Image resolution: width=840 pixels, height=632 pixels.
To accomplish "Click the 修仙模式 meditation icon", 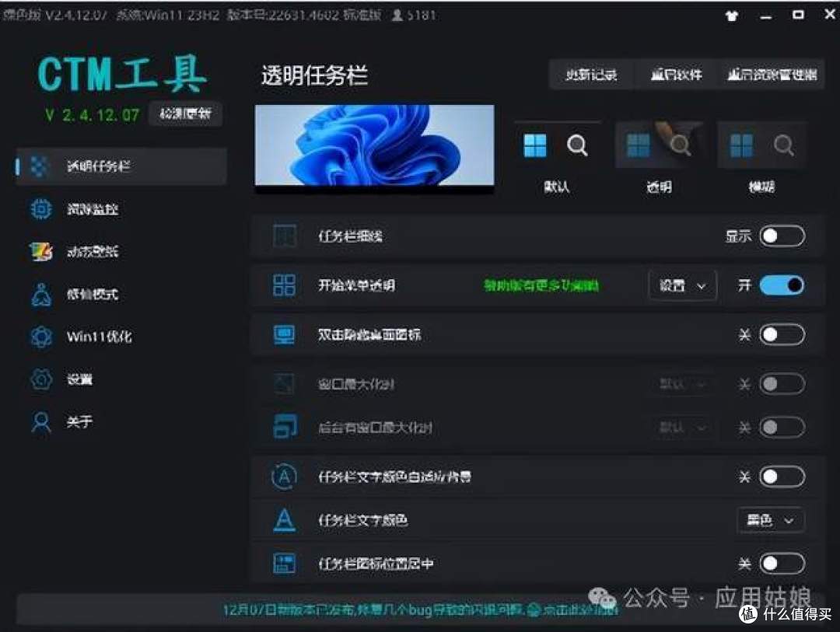I will (41, 294).
